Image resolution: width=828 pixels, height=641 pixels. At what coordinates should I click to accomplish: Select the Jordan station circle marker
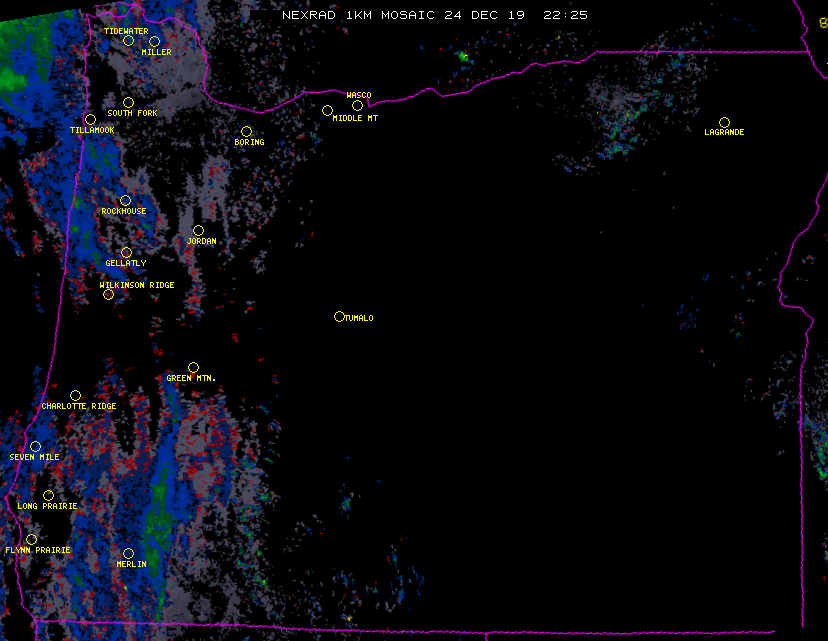[x=198, y=230]
